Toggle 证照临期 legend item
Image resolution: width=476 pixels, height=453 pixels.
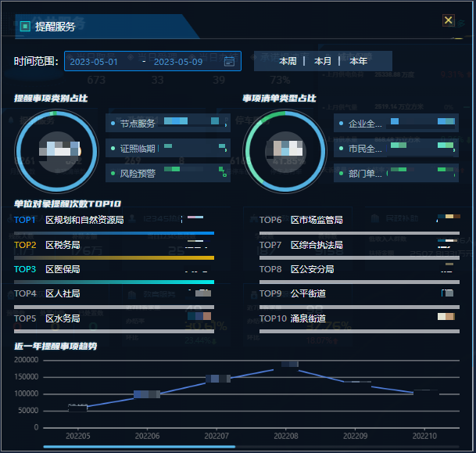138,149
